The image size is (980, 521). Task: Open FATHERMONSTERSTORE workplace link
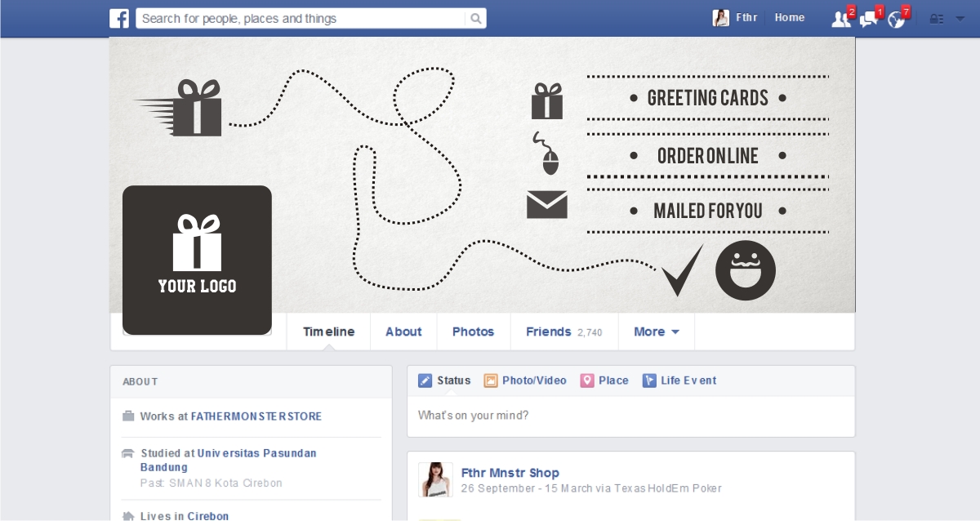pos(256,416)
